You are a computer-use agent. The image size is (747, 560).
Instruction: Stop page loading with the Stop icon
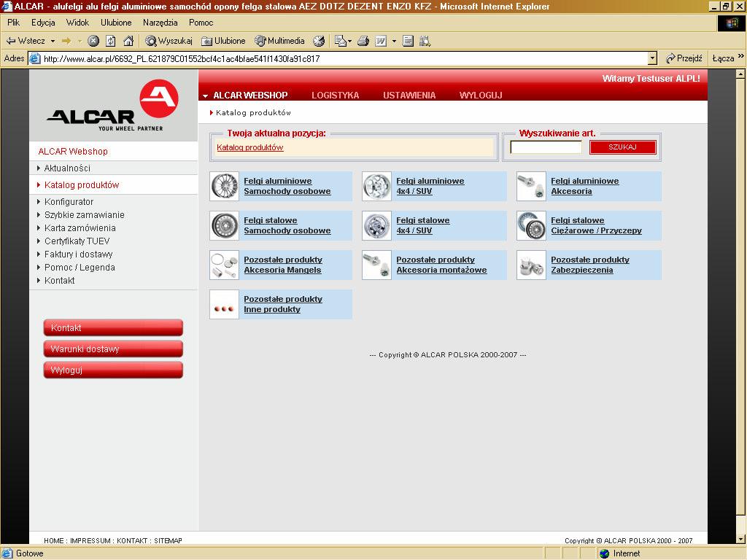point(93,41)
